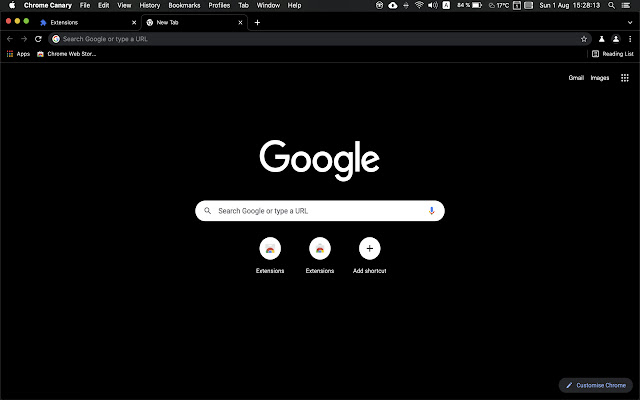Open the Profiles menu
The width and height of the screenshot is (640, 400).
(219, 5)
